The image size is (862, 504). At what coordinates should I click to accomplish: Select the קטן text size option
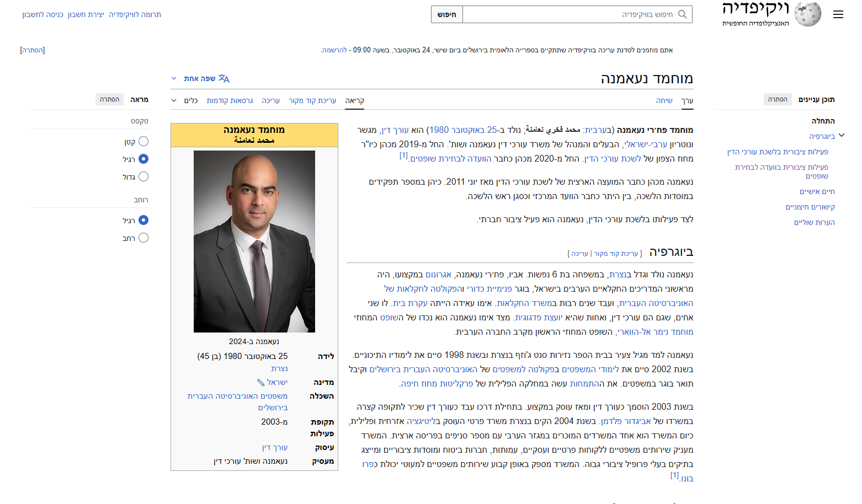click(x=143, y=141)
